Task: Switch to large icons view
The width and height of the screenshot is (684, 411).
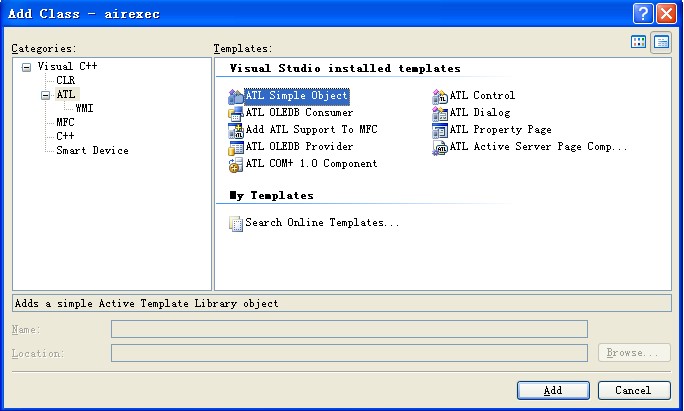Action: click(639, 42)
